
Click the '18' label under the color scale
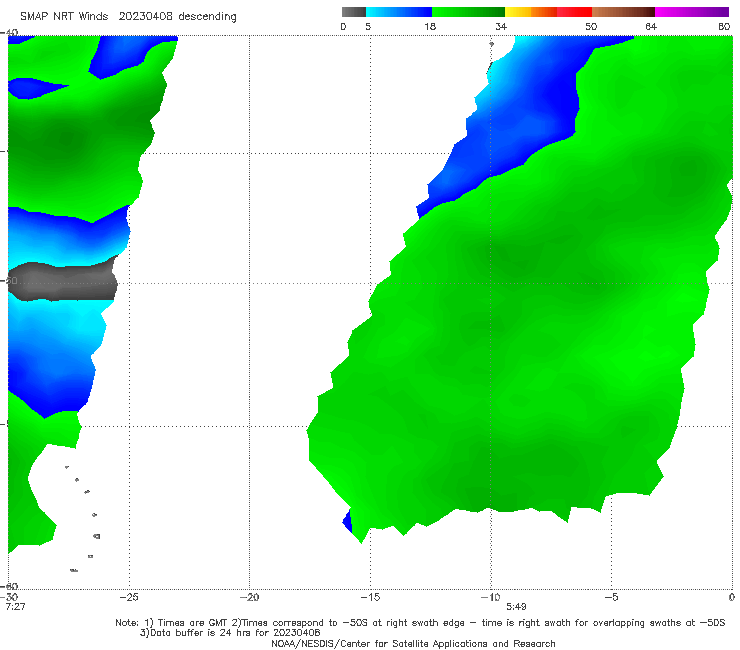click(430, 26)
